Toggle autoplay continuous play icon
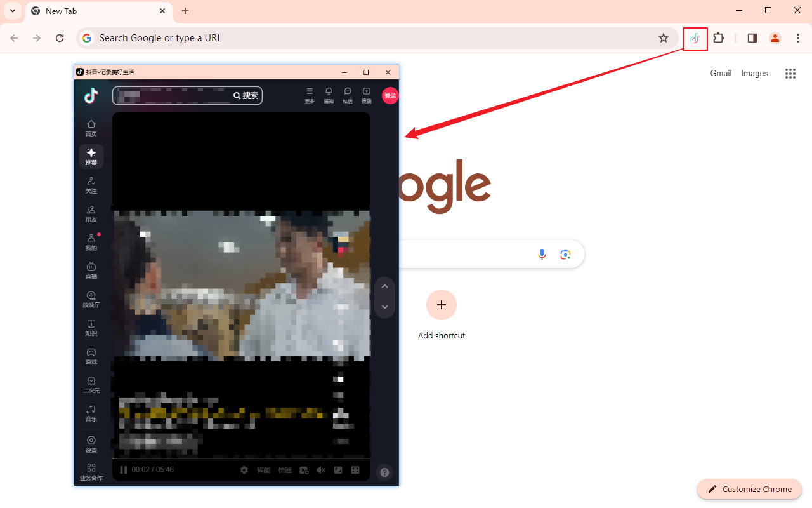The height and width of the screenshot is (508, 812). pyautogui.click(x=304, y=470)
